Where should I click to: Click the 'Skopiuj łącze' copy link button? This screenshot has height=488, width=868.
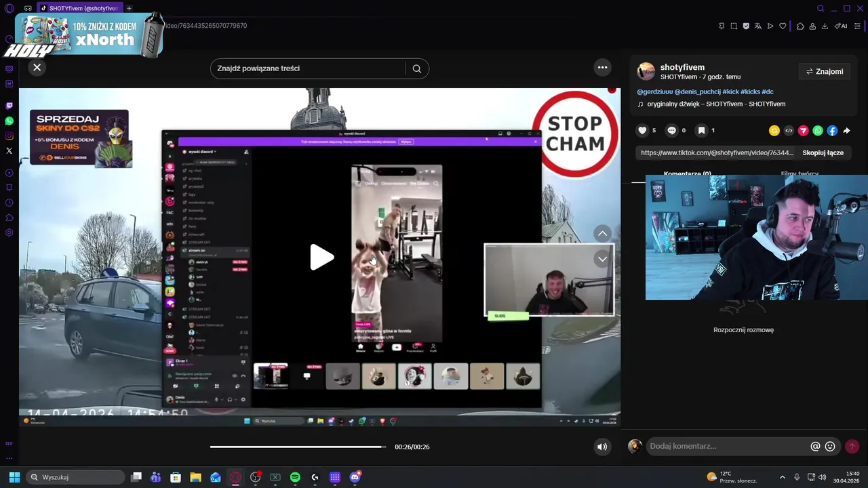pos(823,152)
